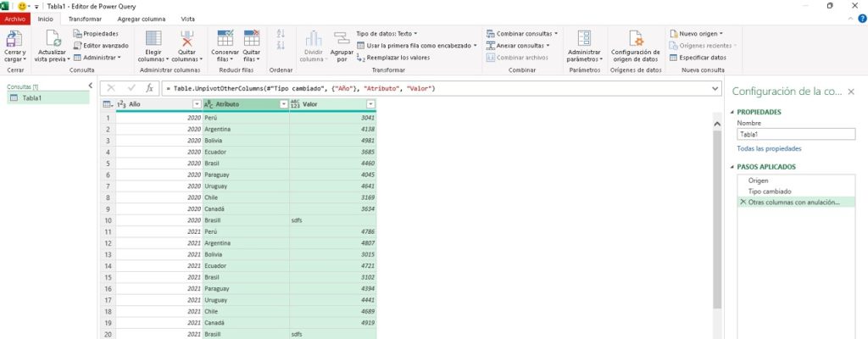Image resolution: width=868 pixels, height=339 pixels.
Task: Open Anexar consultas dropdown
Action: pos(518,46)
